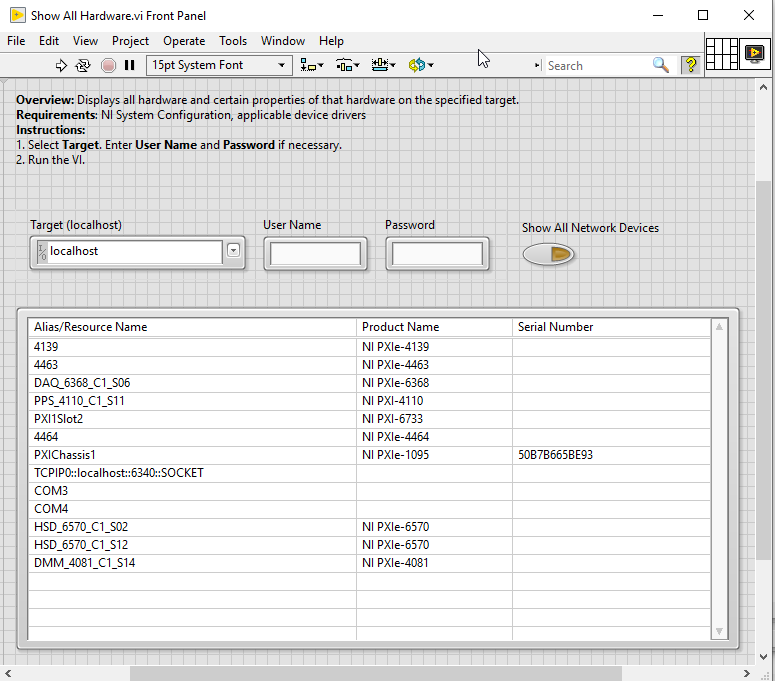Open the Distribute Objects dropdown

click(x=347, y=65)
